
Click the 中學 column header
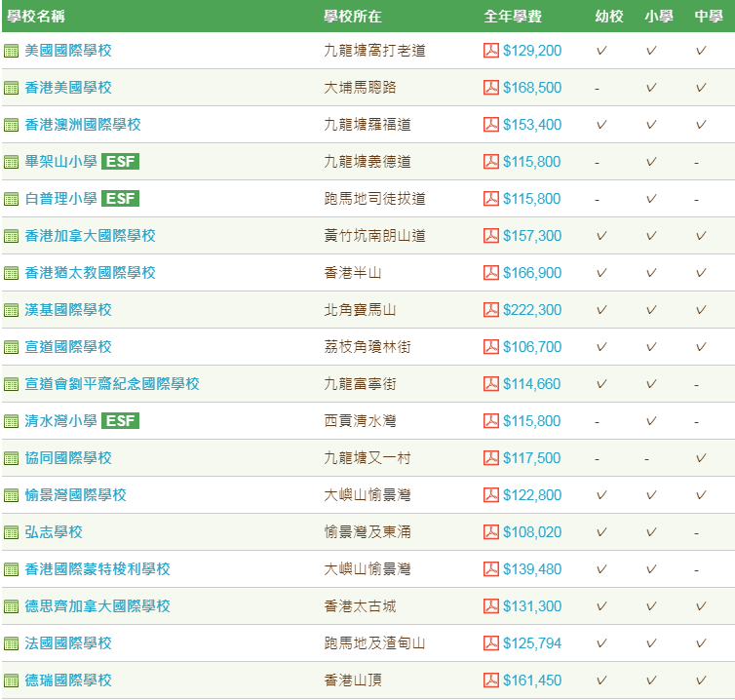(709, 17)
